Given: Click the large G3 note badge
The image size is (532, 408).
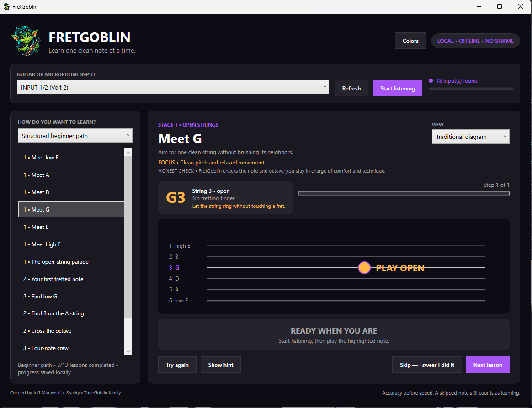Looking at the screenshot, I should pos(176,197).
